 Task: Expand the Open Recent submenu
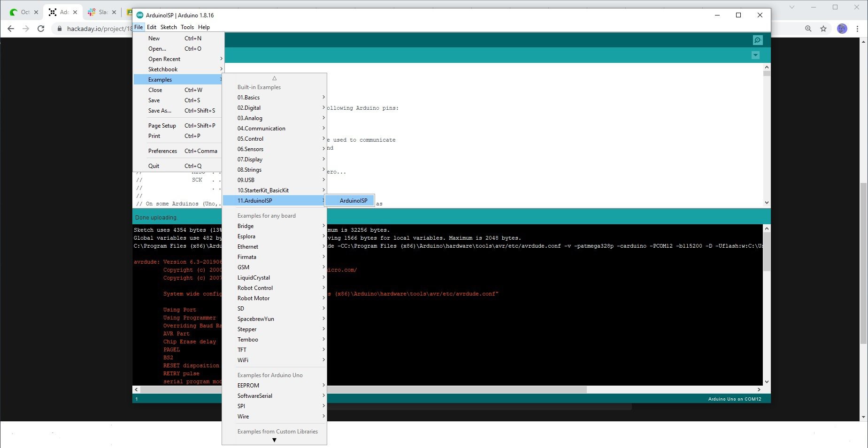click(x=179, y=59)
